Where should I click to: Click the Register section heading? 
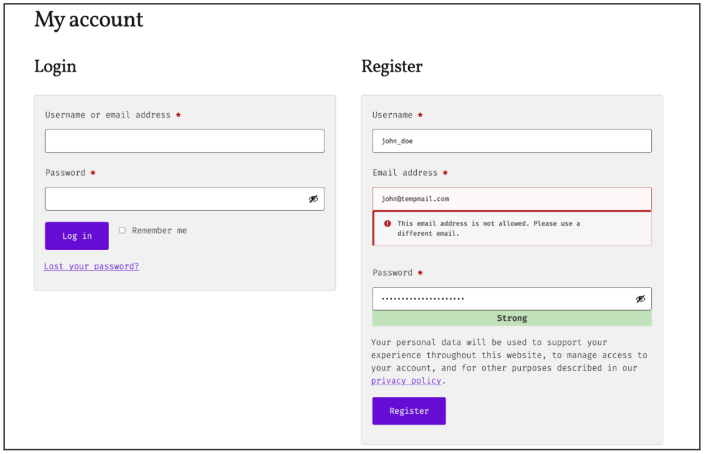point(391,67)
